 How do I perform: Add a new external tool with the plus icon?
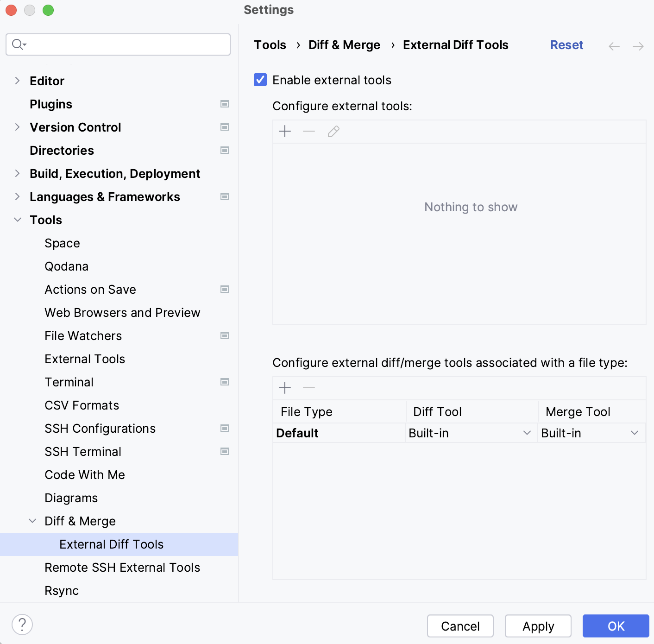[284, 131]
